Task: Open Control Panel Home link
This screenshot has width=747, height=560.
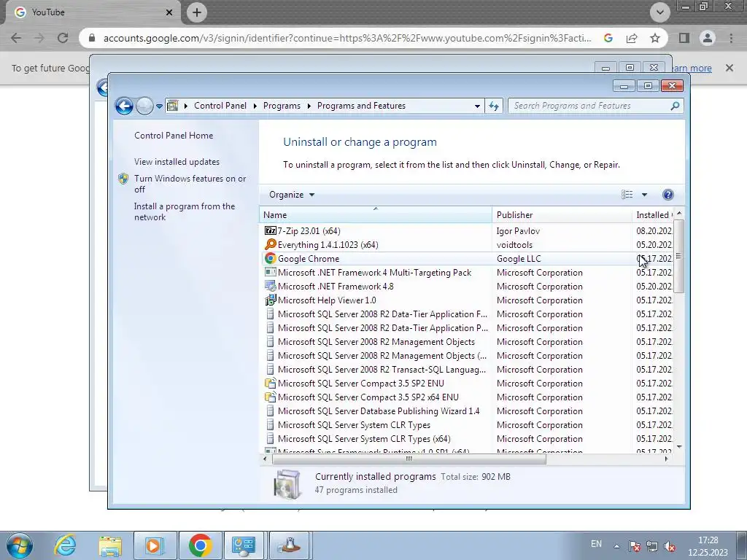Action: tap(174, 135)
